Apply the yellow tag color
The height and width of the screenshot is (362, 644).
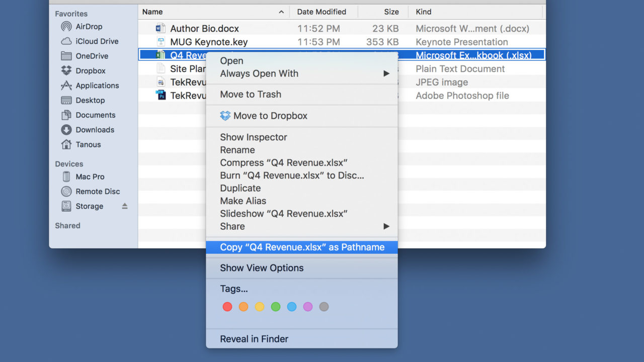click(260, 307)
